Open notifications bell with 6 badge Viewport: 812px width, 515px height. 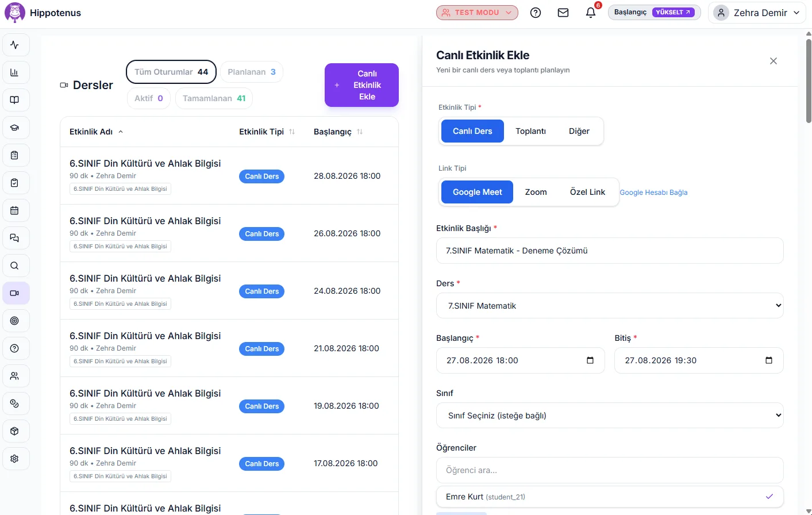tap(591, 13)
